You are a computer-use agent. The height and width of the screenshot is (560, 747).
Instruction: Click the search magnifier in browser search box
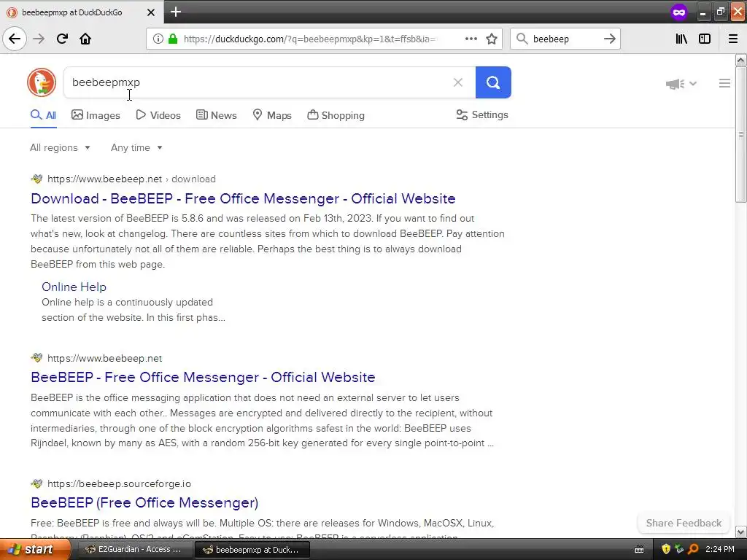click(522, 39)
